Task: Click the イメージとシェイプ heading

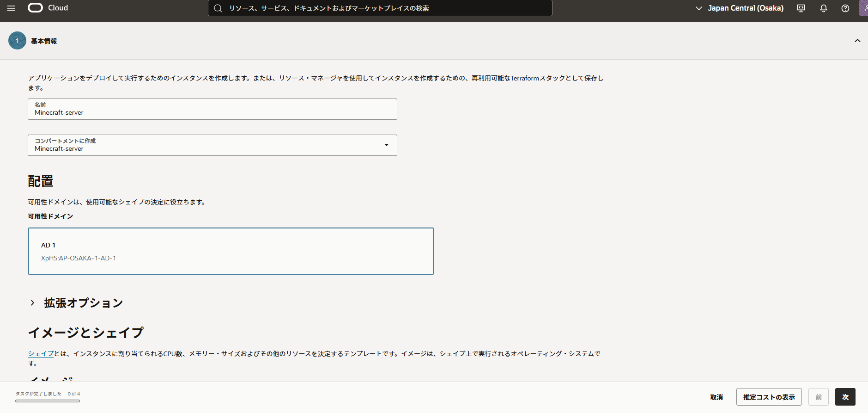Action: [86, 333]
